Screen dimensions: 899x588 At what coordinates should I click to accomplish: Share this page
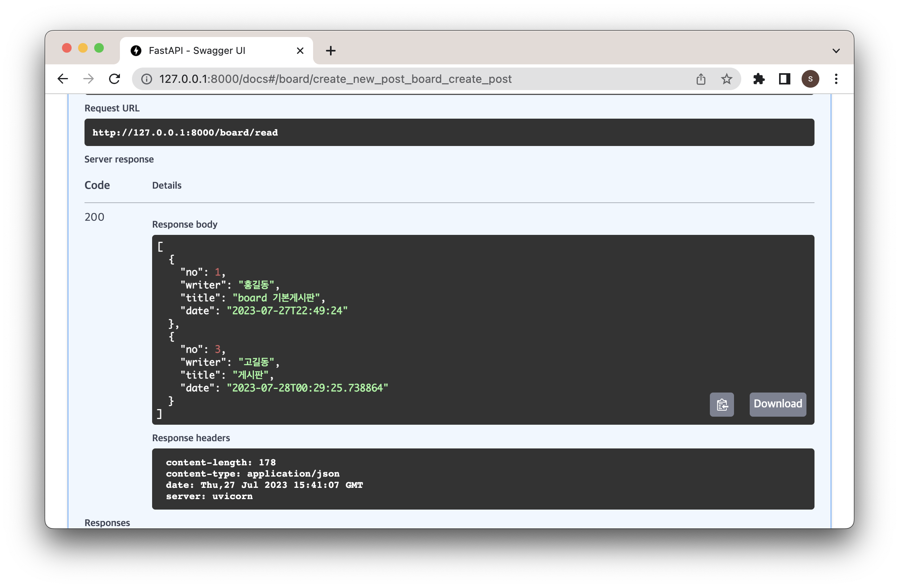(701, 79)
